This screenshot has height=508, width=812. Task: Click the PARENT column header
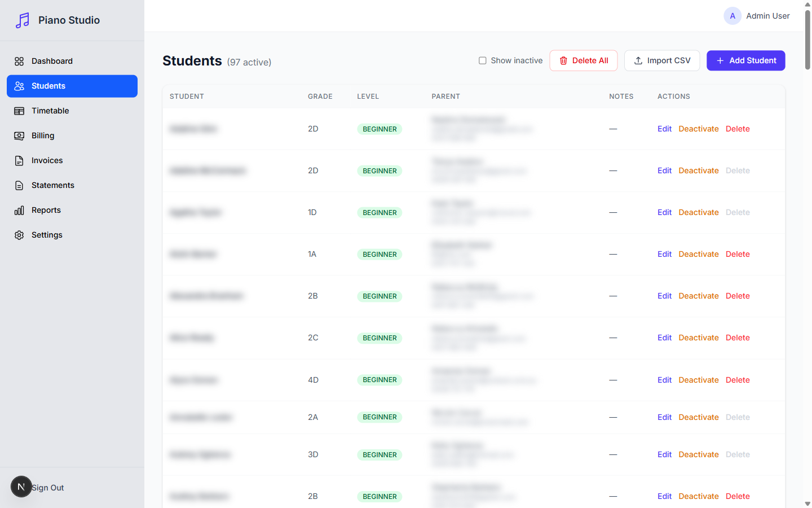pyautogui.click(x=446, y=97)
